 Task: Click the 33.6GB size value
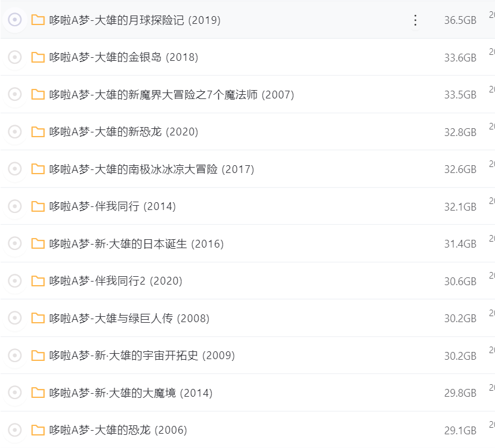[460, 57]
